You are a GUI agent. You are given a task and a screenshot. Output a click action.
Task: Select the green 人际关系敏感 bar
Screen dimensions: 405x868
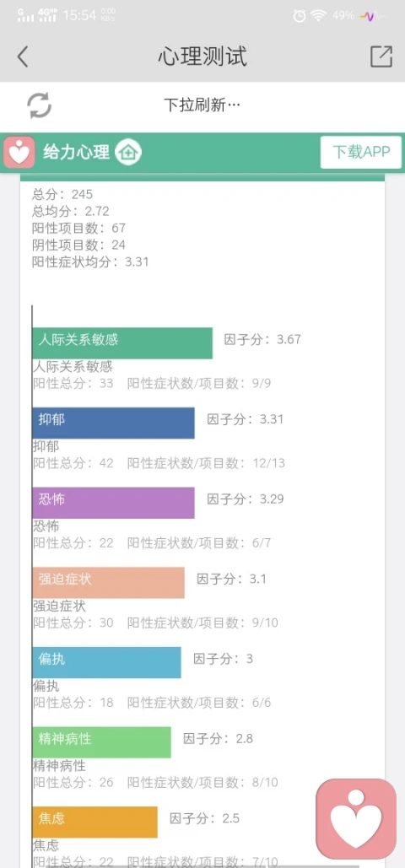(122, 343)
